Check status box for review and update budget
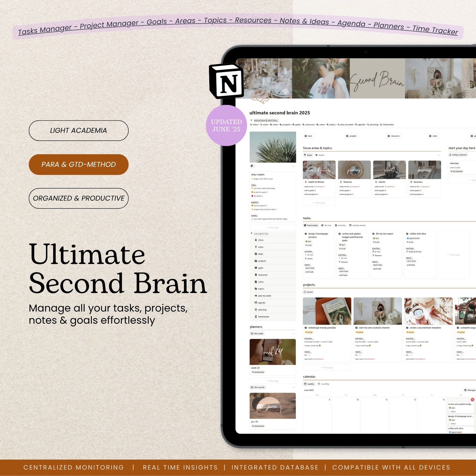The height and width of the screenshot is (476, 476). pyautogui.click(x=449, y=411)
